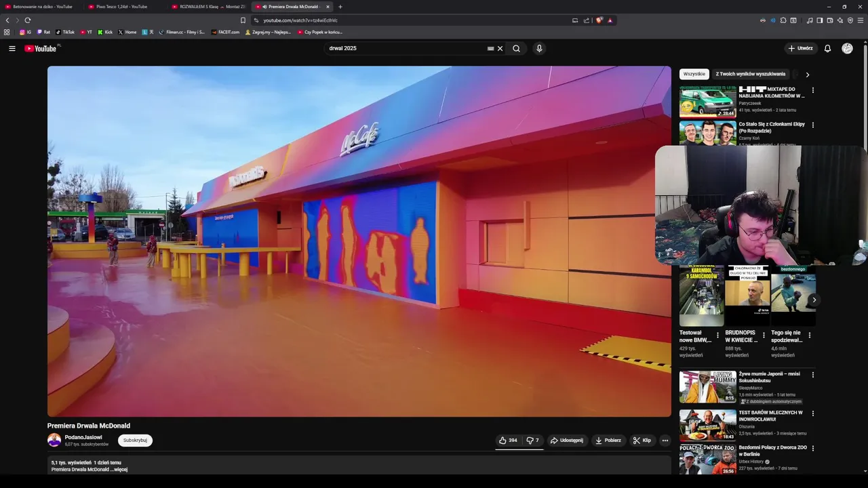This screenshot has height=488, width=868.
Task: Open the TEST BARÓW MLECZNYCH thumbnail
Action: [x=707, y=425]
